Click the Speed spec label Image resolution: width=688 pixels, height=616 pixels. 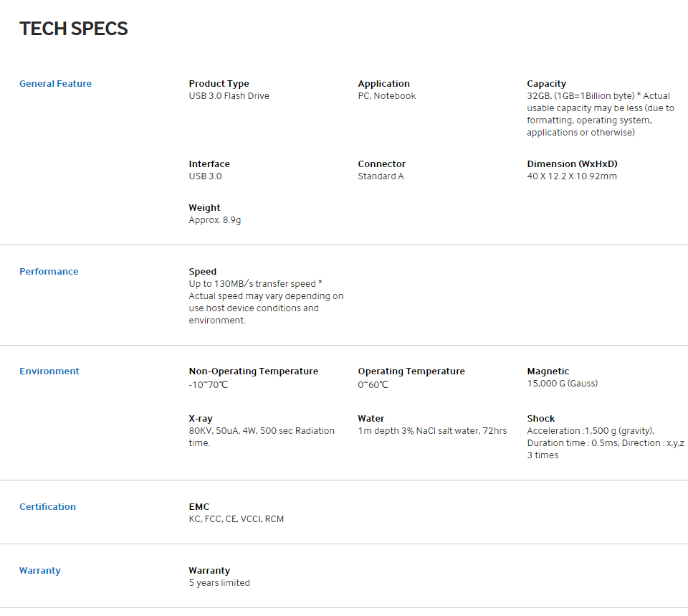(x=202, y=272)
